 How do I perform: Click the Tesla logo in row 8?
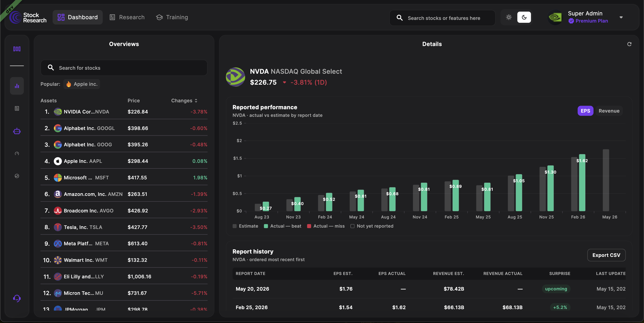pos(58,227)
